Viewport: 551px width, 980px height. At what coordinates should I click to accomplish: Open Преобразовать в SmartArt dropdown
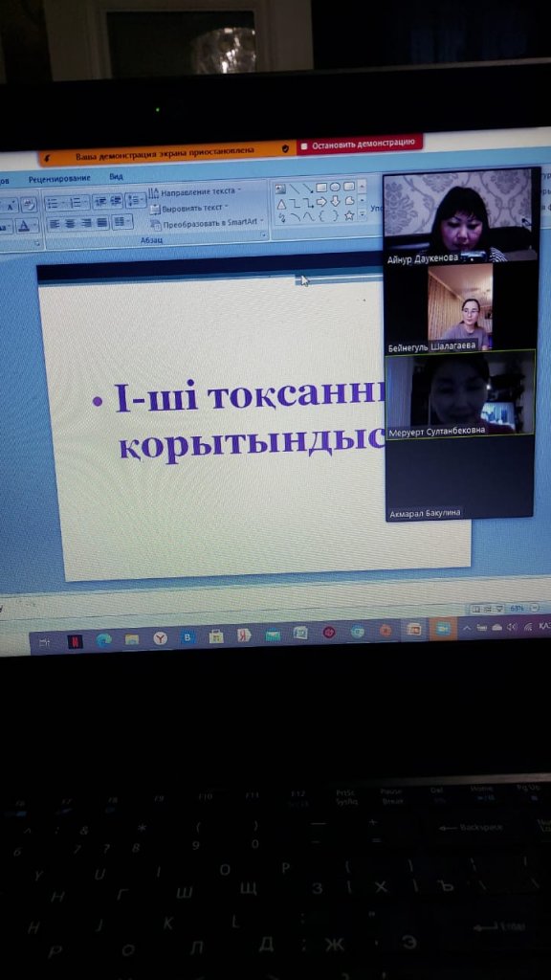[207, 222]
